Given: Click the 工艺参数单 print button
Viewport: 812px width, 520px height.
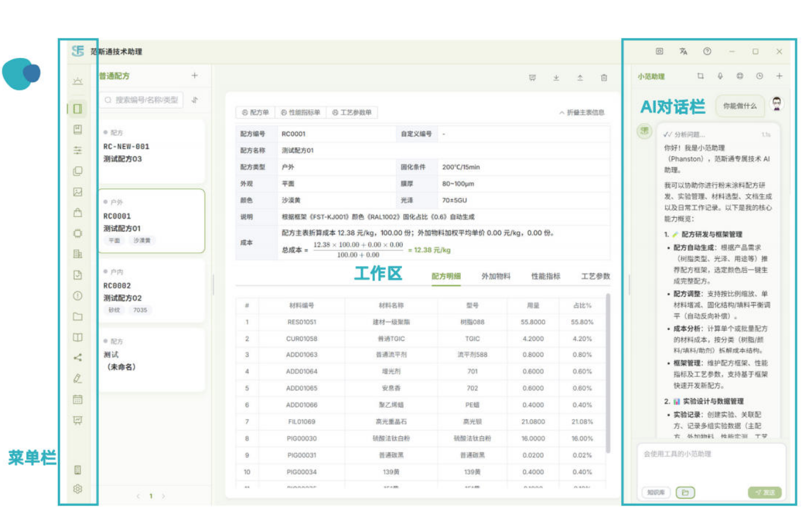Looking at the screenshot, I should pyautogui.click(x=352, y=112).
